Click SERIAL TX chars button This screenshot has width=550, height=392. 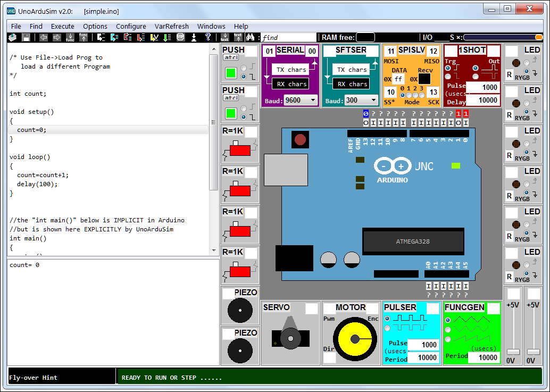[x=291, y=70]
